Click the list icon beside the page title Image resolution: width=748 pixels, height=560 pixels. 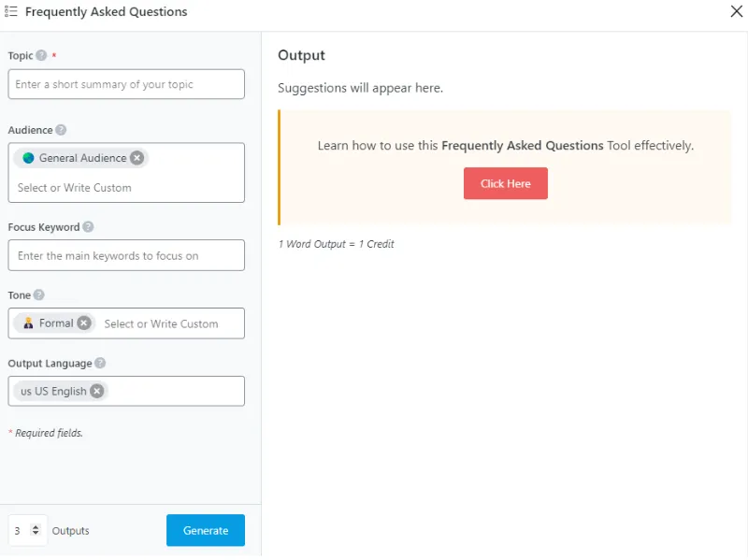(x=11, y=12)
